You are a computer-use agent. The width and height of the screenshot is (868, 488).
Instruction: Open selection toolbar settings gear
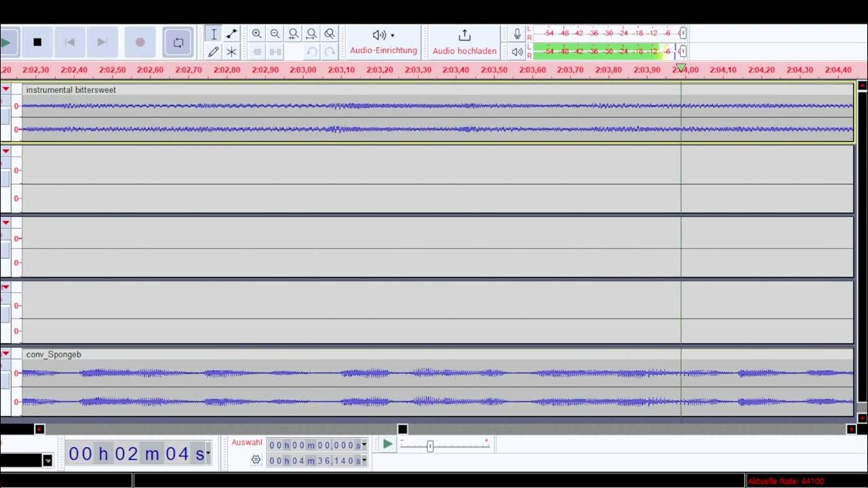click(x=256, y=460)
